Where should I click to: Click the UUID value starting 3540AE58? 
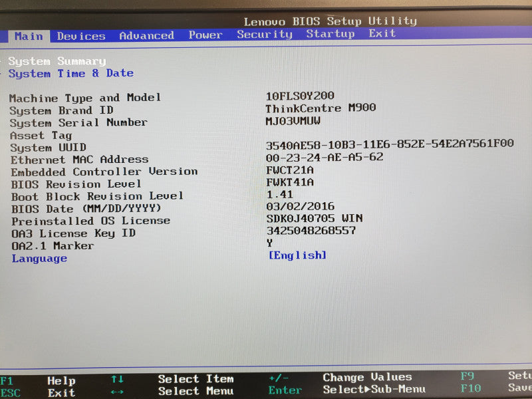tap(390, 144)
